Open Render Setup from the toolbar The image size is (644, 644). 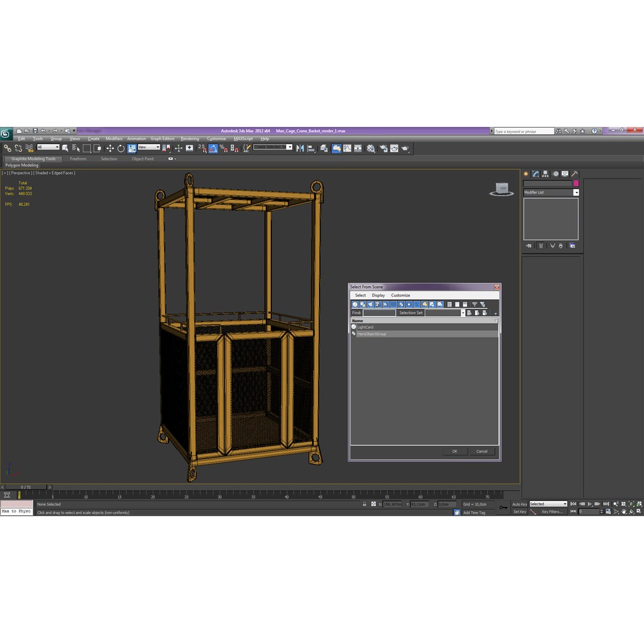click(383, 148)
